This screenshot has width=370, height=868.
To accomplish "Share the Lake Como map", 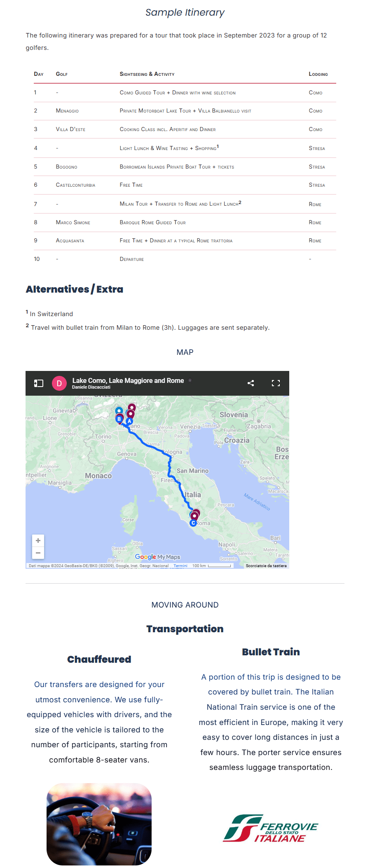I will [x=251, y=383].
